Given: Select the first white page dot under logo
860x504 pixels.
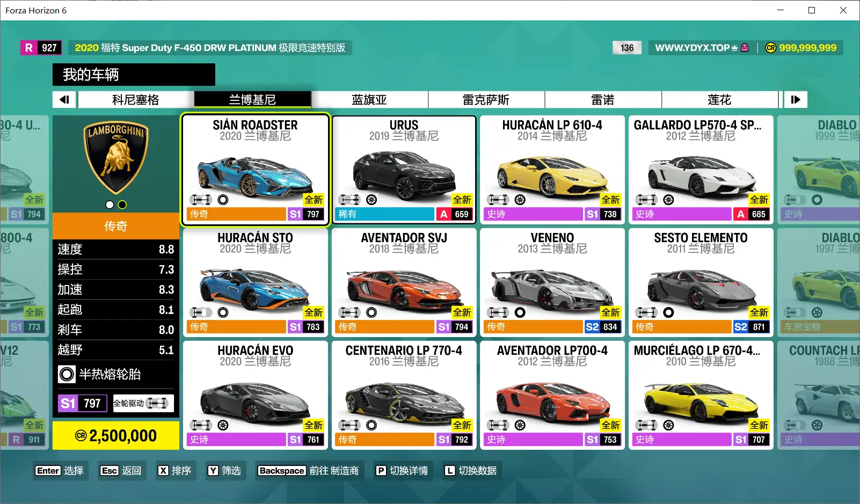Looking at the screenshot, I should point(110,204).
